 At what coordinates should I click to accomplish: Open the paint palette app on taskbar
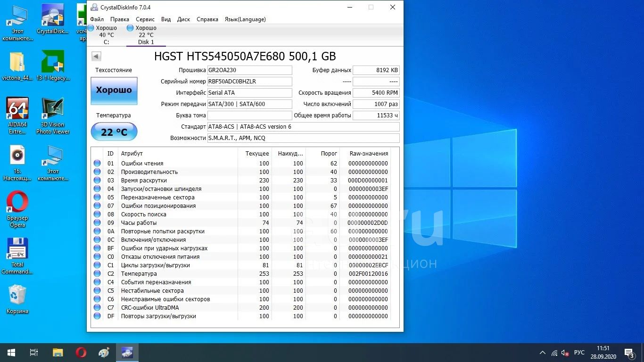[104, 353]
